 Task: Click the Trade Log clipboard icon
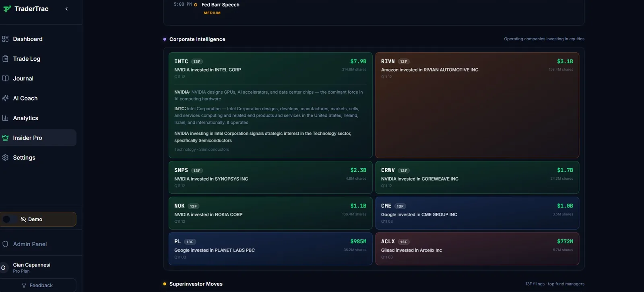tap(5, 59)
